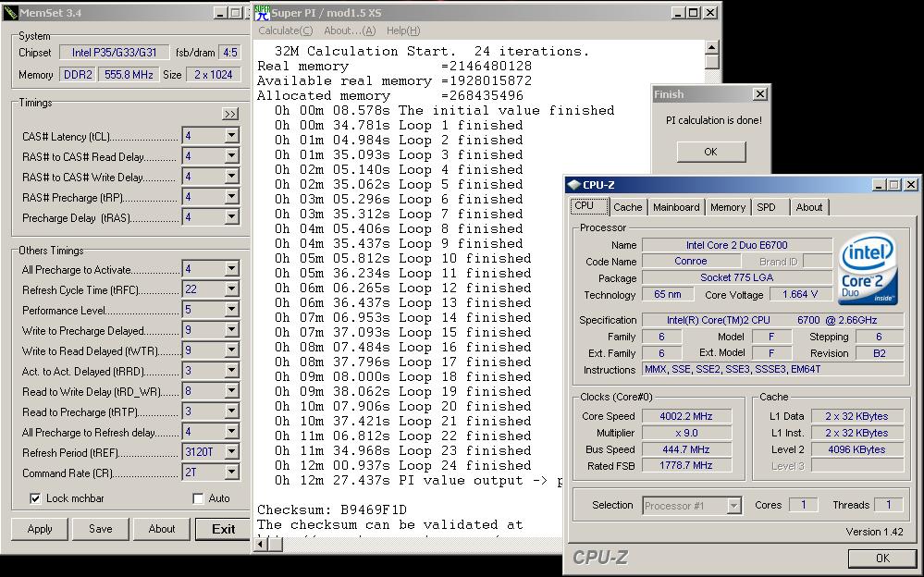Image resolution: width=924 pixels, height=577 pixels.
Task: Open the Refresh Period (tREF) dropdown
Action: tap(231, 451)
